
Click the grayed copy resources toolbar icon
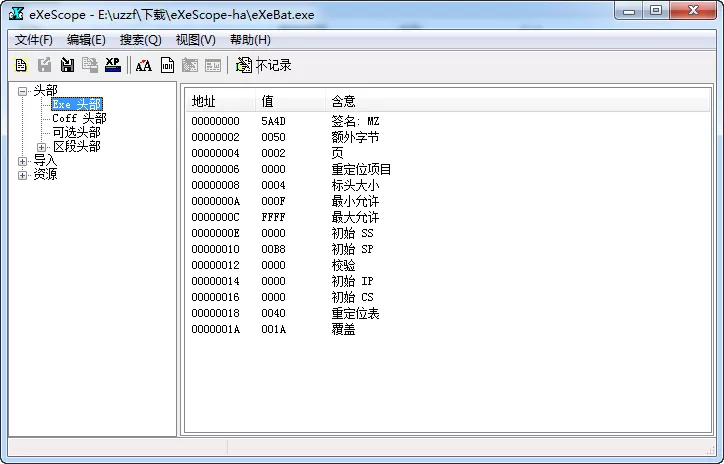point(90,65)
